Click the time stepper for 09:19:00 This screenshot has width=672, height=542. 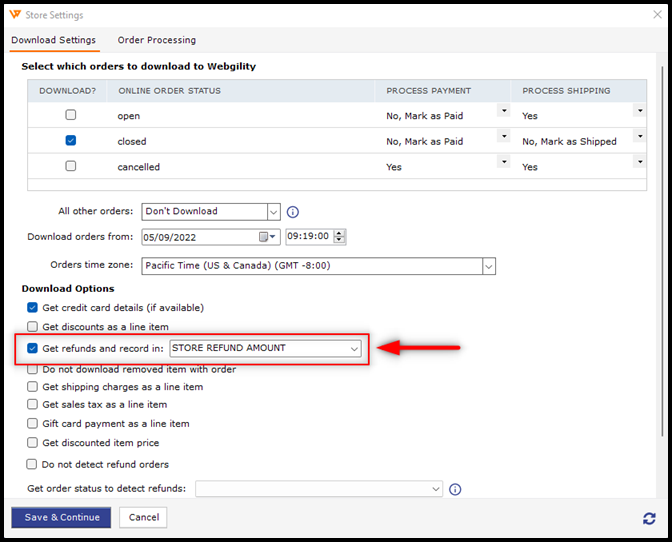(339, 237)
